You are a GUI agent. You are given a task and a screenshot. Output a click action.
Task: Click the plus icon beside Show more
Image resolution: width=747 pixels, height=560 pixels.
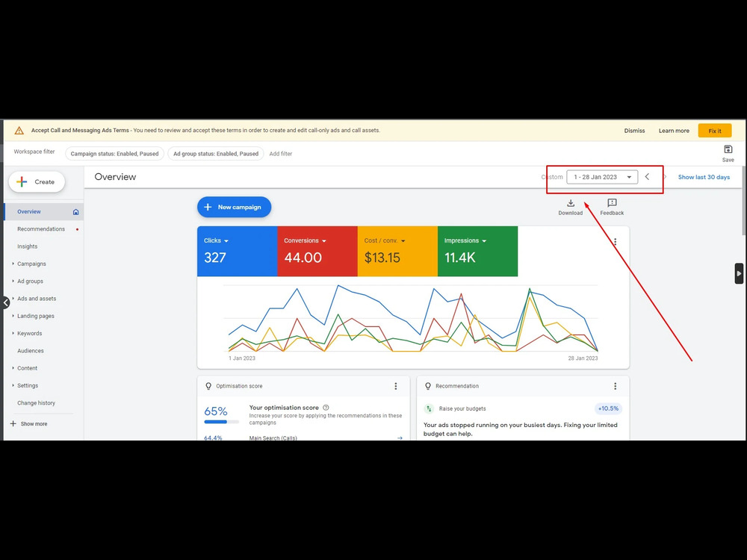click(13, 424)
